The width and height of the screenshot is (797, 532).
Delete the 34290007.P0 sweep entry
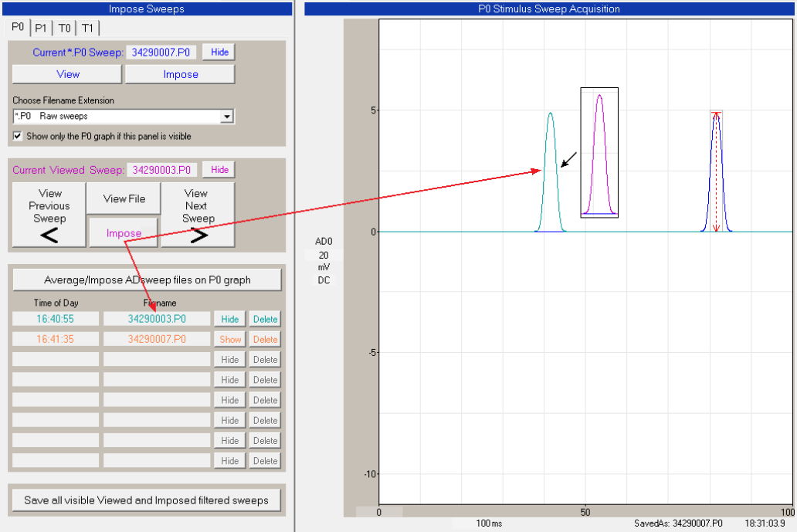coord(265,339)
